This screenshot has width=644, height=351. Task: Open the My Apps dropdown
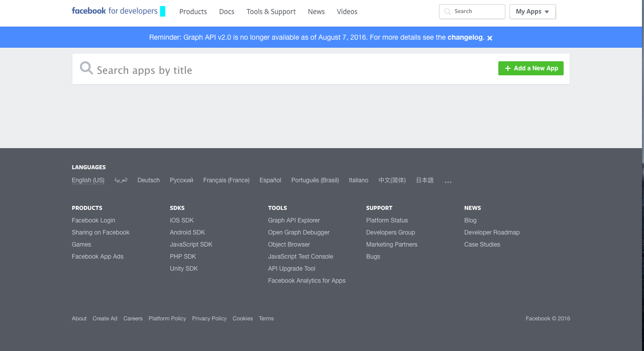(x=532, y=11)
